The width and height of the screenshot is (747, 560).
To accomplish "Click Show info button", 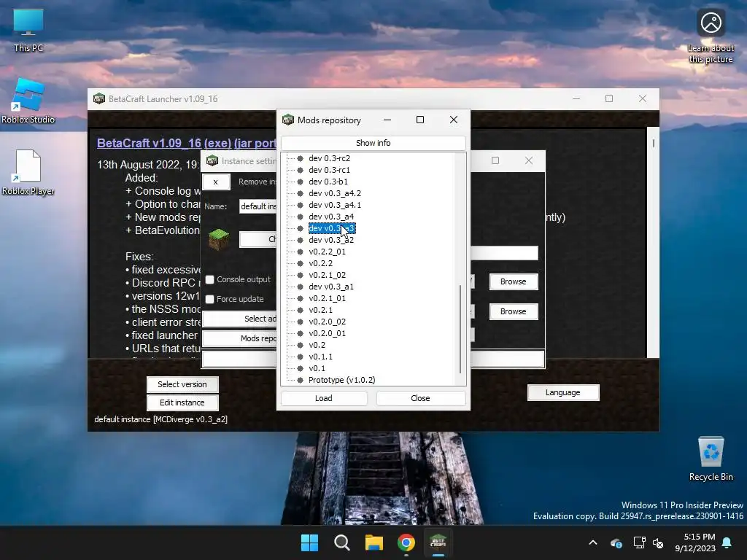I will click(373, 143).
